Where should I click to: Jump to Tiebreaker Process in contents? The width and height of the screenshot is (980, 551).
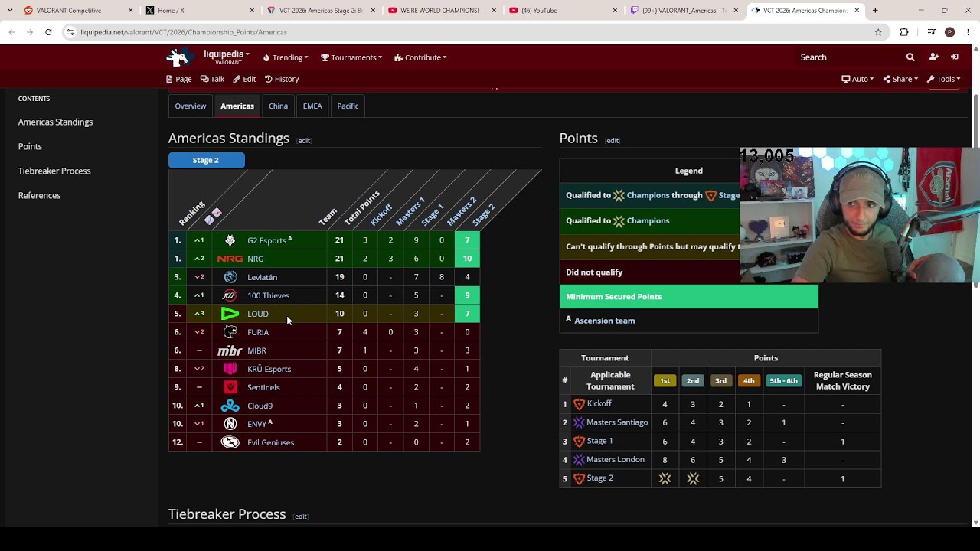point(54,171)
